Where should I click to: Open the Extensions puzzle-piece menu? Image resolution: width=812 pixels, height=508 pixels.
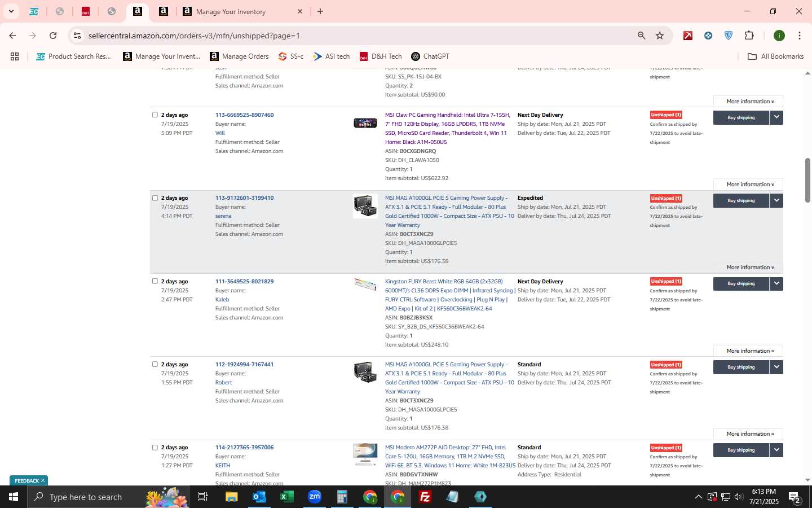pos(749,36)
